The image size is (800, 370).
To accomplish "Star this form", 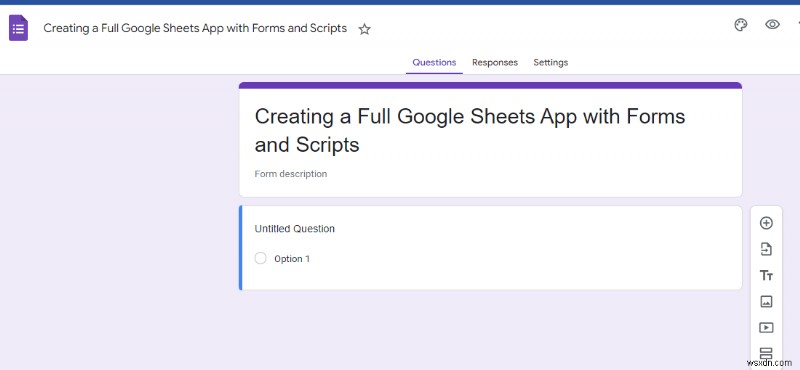I will [364, 29].
